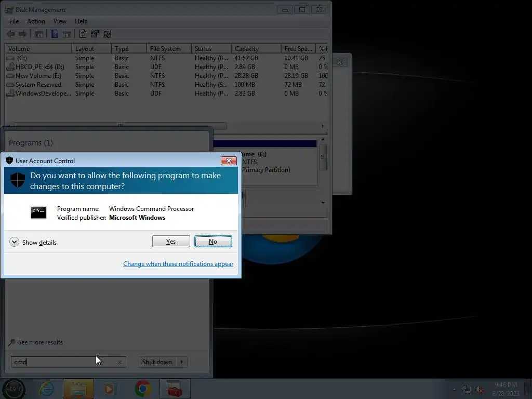Sort by the Free Space column header
Viewport: 532px width, 399px height.
[x=298, y=48]
